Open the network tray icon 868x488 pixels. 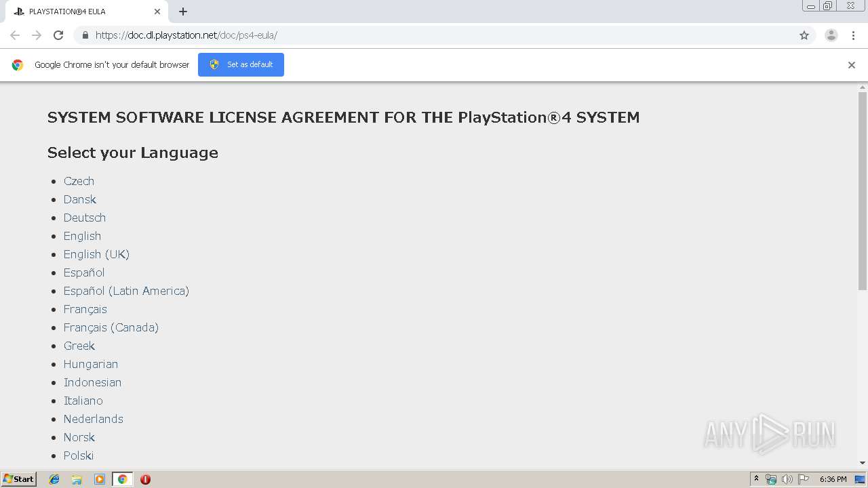pos(771,479)
